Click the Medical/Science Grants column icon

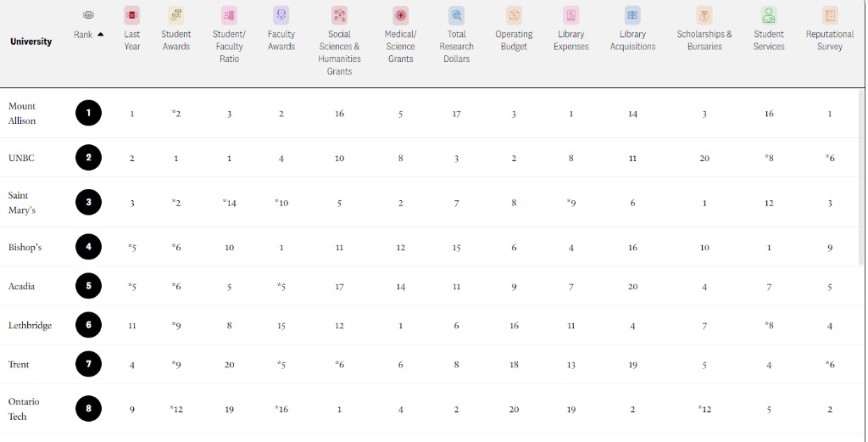(x=400, y=15)
